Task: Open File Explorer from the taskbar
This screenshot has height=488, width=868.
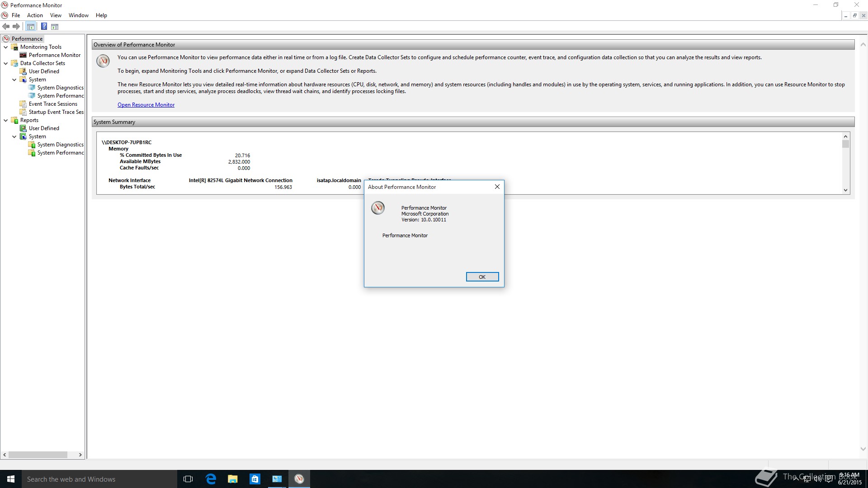Action: (233, 479)
